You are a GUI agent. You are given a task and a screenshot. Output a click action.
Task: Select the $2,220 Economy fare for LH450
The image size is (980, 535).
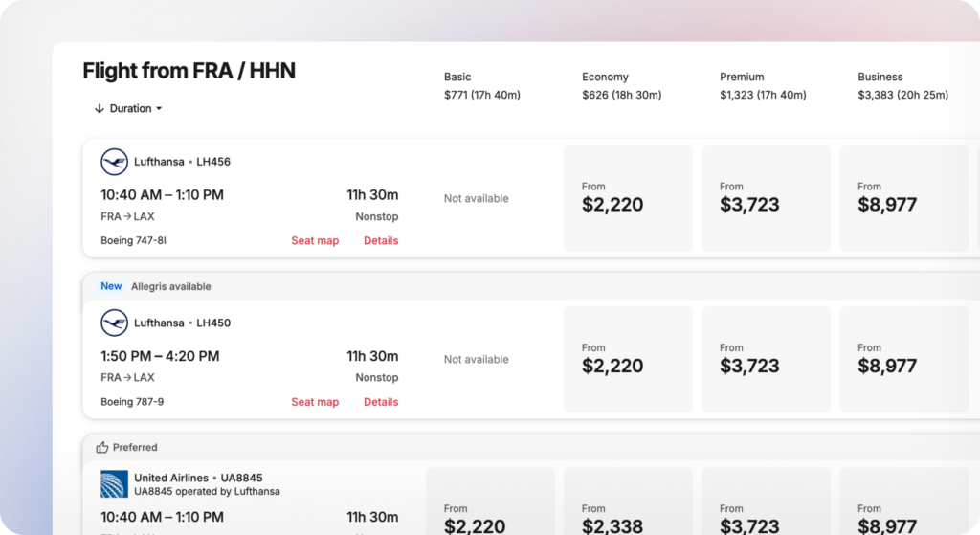coord(628,359)
